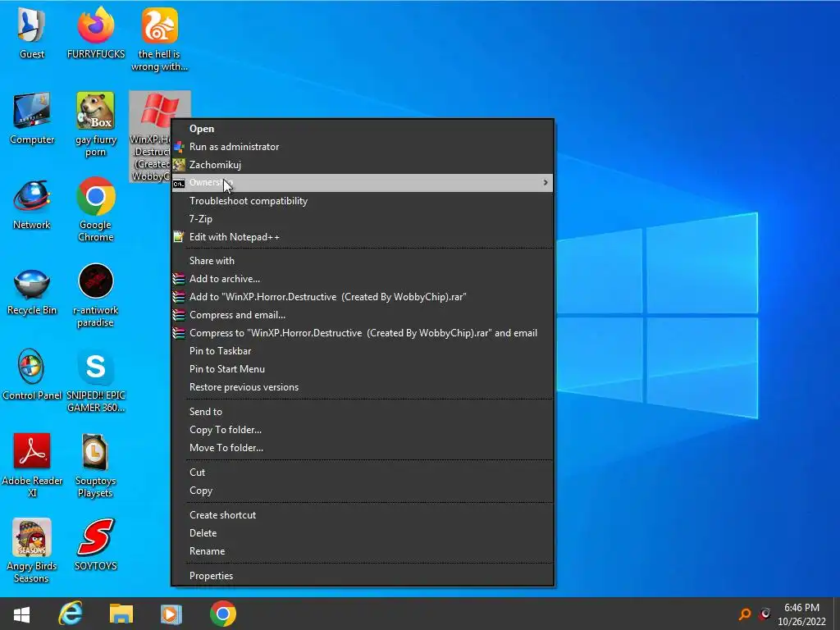
Task: Select the Computer desktop icon
Action: tap(32, 119)
